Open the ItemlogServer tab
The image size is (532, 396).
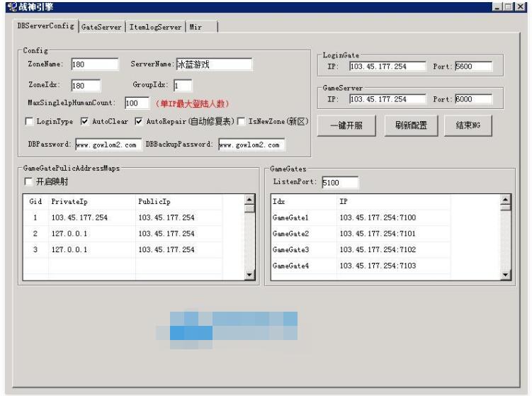155,27
